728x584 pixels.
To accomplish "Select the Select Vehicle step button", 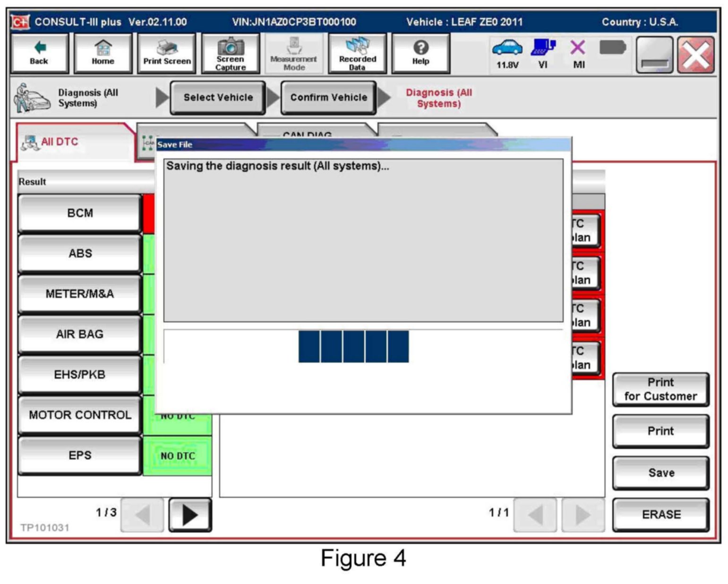I will 218,97.
